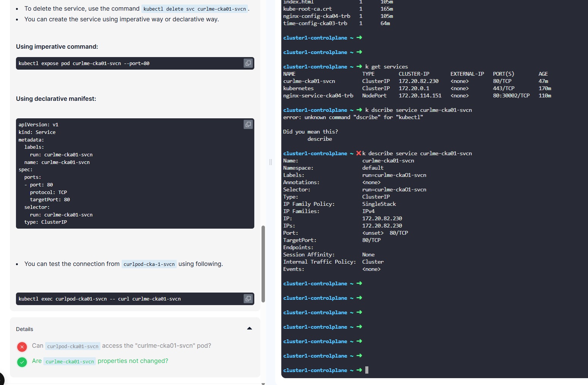The width and height of the screenshot is (588, 385).
Task: Copy the kubectl expose pod command
Action: (x=248, y=63)
